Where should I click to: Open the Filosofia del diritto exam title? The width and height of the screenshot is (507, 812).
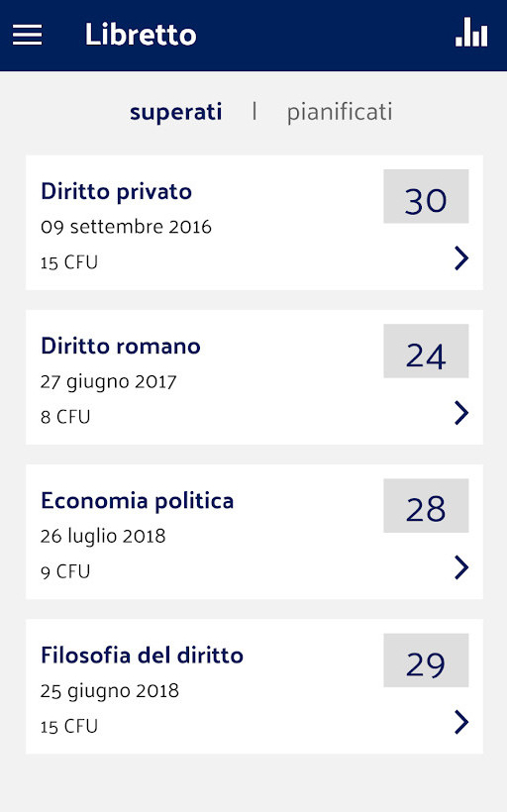click(x=142, y=656)
